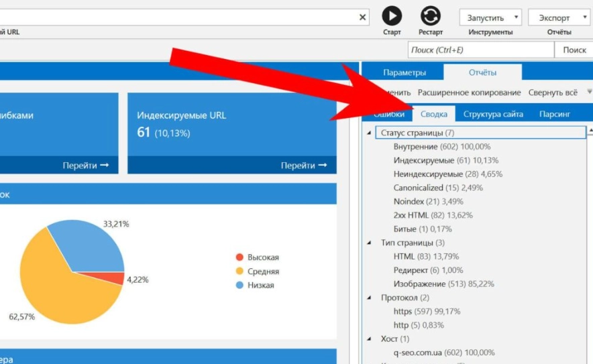Clear the URL field with X icon

363,17
